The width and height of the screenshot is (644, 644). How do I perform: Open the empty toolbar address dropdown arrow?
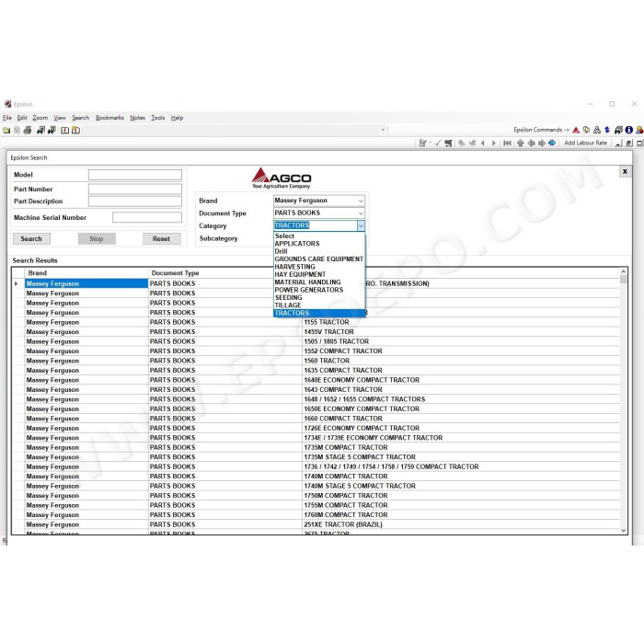(383, 130)
